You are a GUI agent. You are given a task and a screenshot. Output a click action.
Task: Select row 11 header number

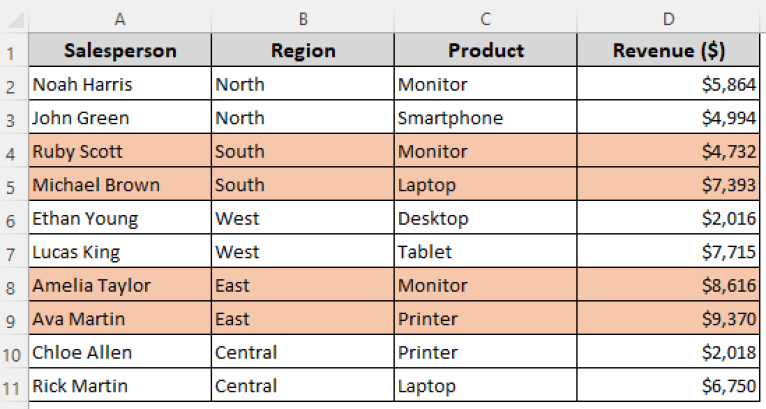click(12, 386)
